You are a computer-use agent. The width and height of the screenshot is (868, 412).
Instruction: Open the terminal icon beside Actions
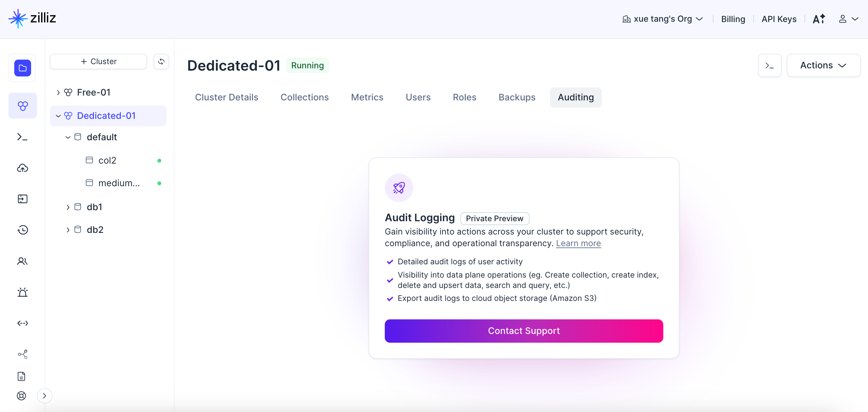[x=769, y=65]
